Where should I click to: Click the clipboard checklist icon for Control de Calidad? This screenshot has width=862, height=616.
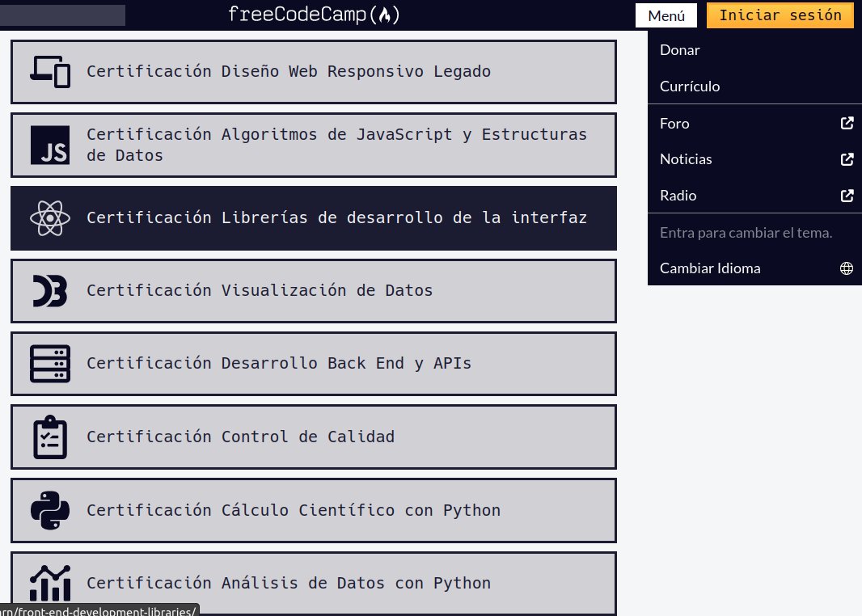coord(50,437)
